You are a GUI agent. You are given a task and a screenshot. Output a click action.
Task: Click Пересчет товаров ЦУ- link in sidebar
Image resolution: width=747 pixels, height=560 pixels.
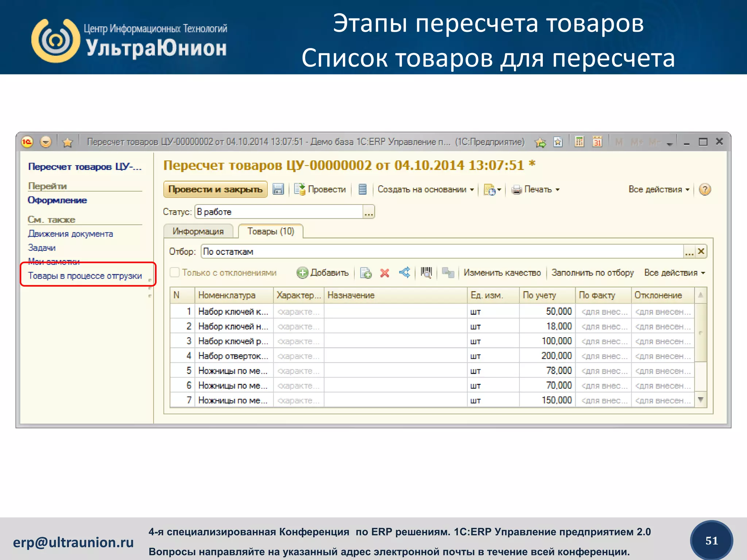coord(85,167)
